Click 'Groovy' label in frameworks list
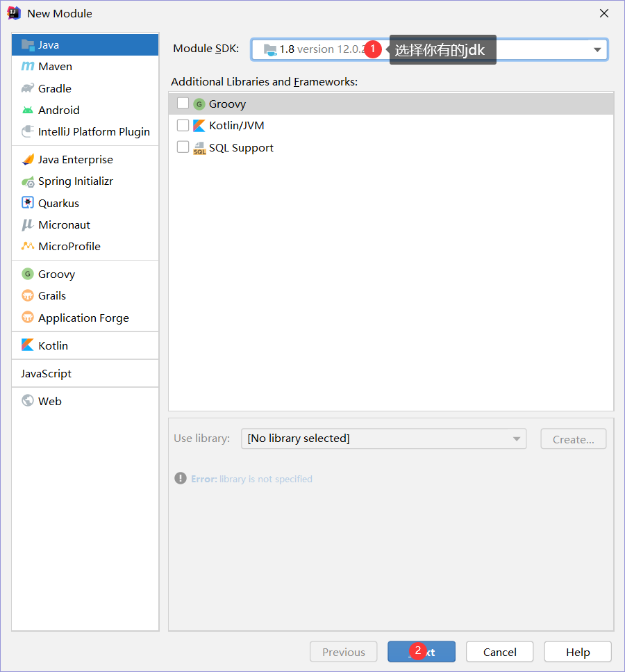Image resolution: width=625 pixels, height=672 pixels. (228, 104)
